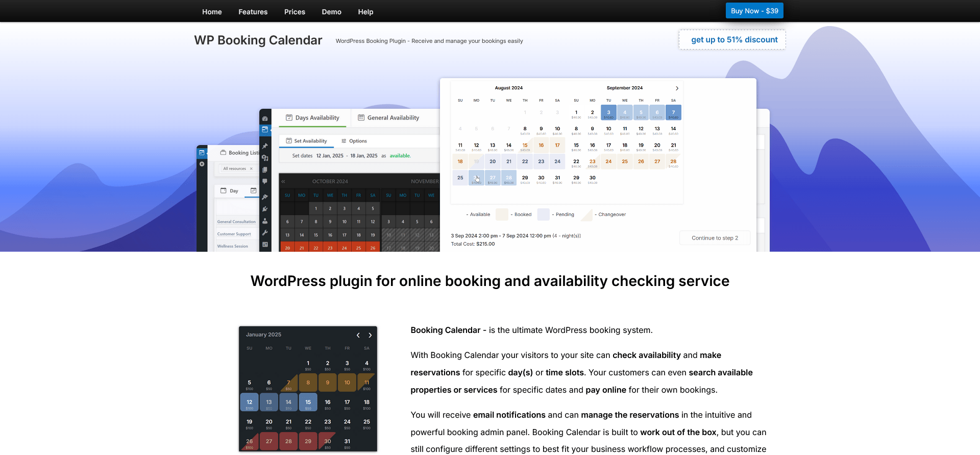
Task: Click the Pending legend color swatch
Action: click(544, 214)
